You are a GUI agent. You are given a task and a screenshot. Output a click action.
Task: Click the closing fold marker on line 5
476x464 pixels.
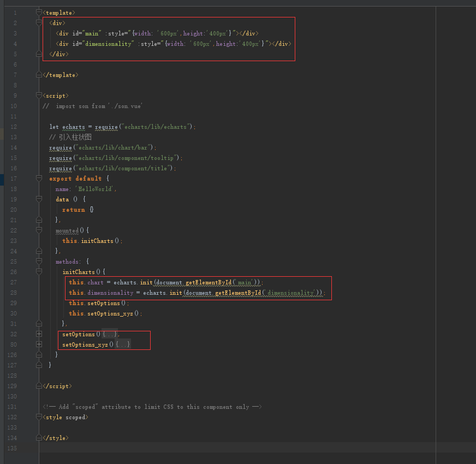[39, 54]
